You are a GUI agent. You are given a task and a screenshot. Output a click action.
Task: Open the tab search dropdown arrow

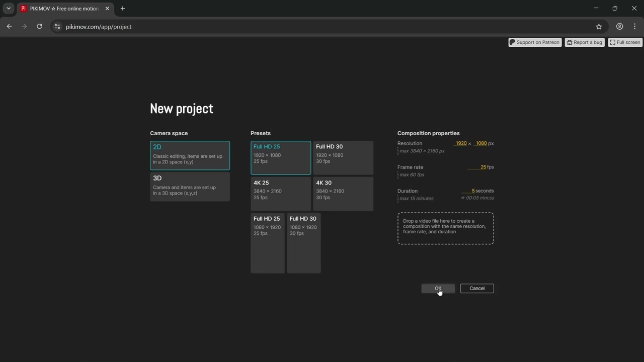coord(9,9)
